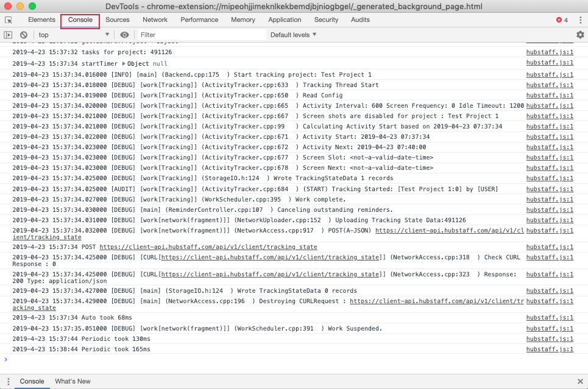The height and width of the screenshot is (389, 588).
Task: Open hubstaff.js:1 beside 'Canceling outstanding reminders.'
Action: tap(550, 210)
